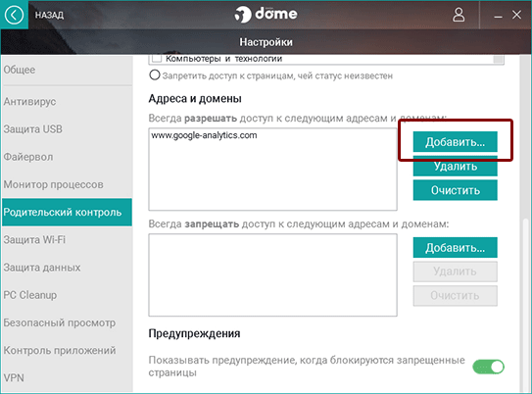532x394 pixels.
Task: Open the Файервол settings section
Action: click(28, 157)
